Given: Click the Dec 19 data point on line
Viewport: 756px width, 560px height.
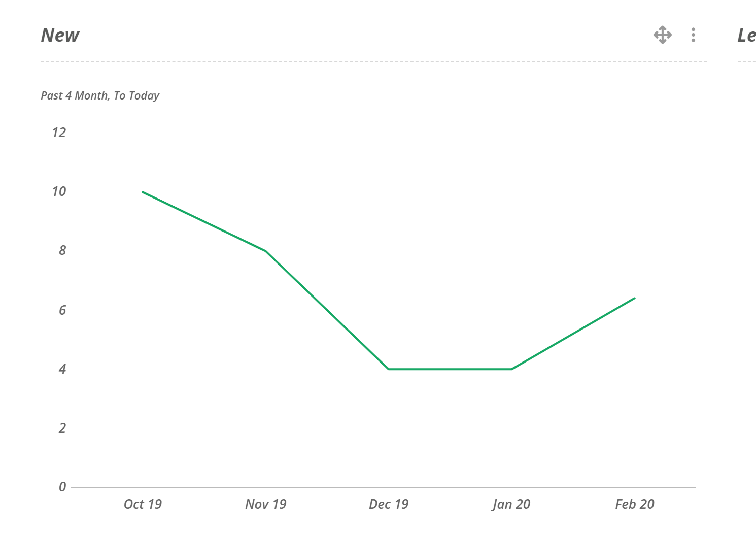Looking at the screenshot, I should tap(389, 369).
